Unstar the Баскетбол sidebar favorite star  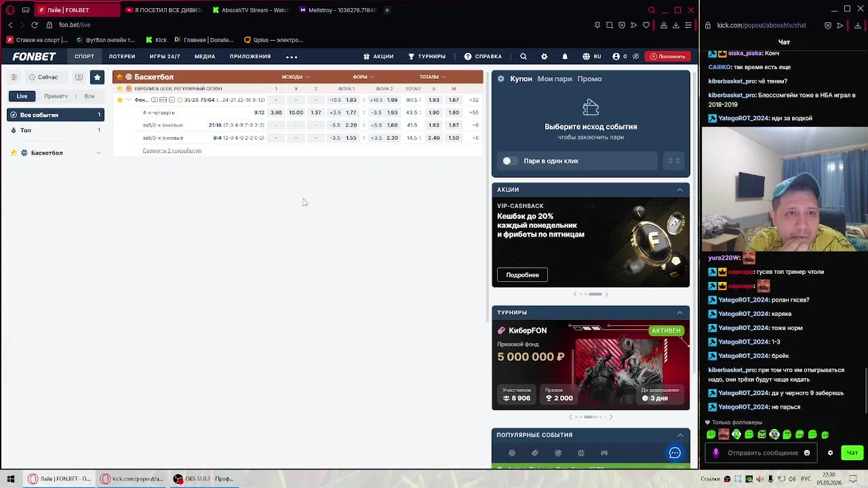click(14, 153)
